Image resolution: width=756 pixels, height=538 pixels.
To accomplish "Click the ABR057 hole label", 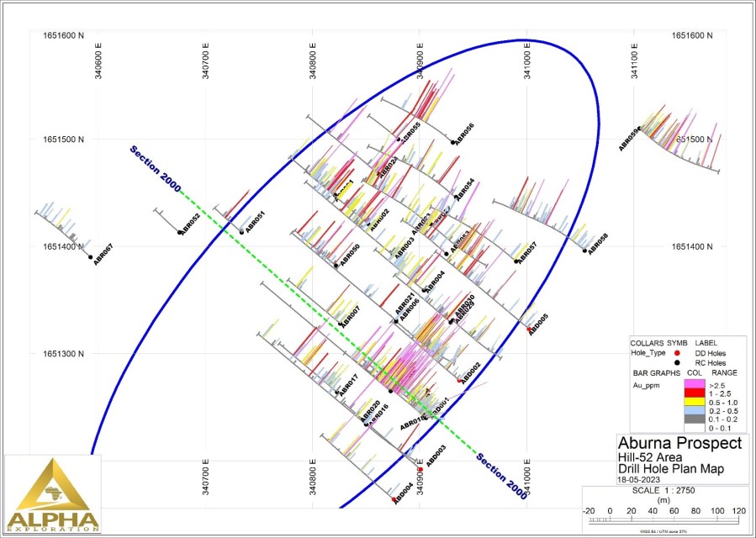I will 527,253.
